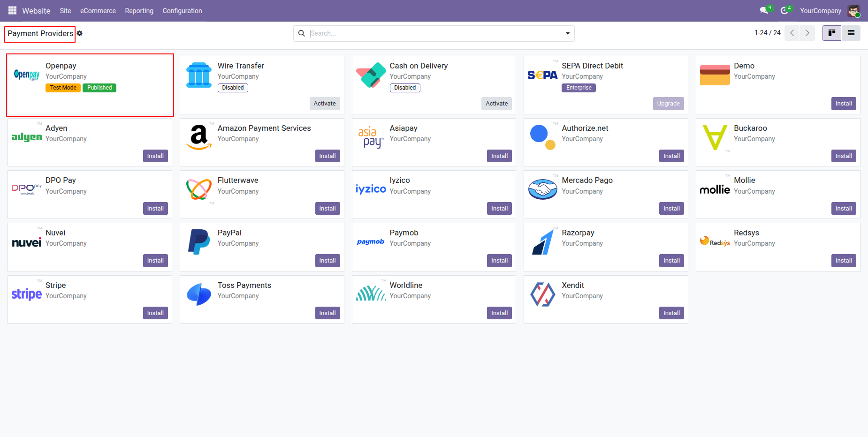Click the Iyzico logo
The height and width of the screenshot is (437, 868).
(371, 189)
